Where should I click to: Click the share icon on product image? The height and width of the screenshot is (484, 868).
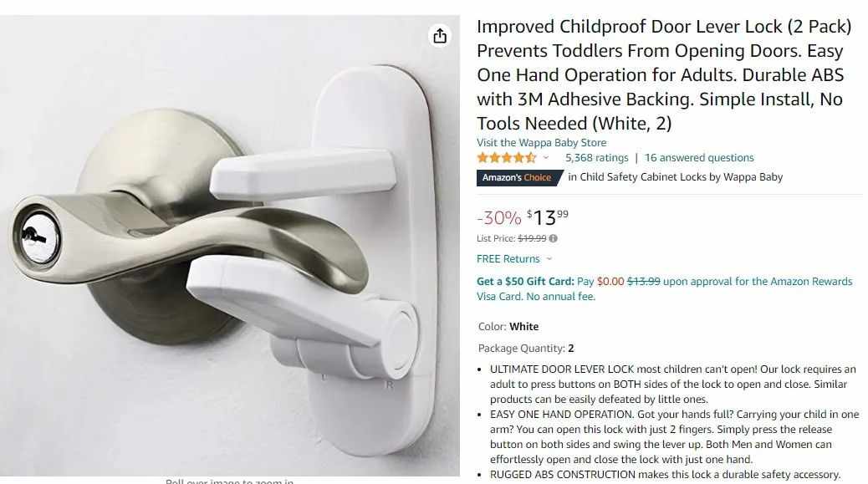440,36
